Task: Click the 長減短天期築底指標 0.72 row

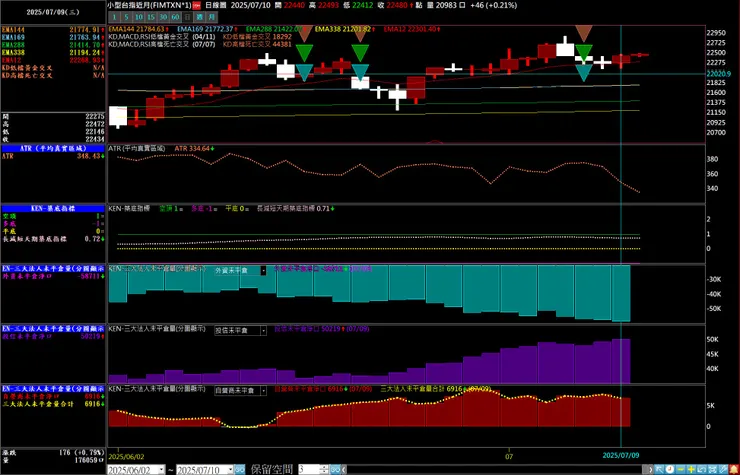Action: click(x=53, y=239)
